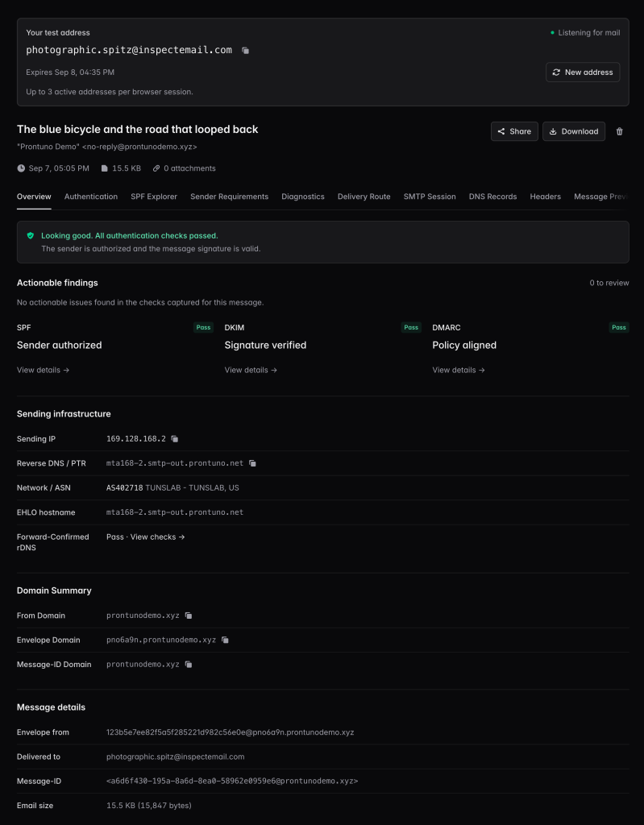Copy the Message-ID Domain value
This screenshot has height=825, width=644.
click(189, 665)
